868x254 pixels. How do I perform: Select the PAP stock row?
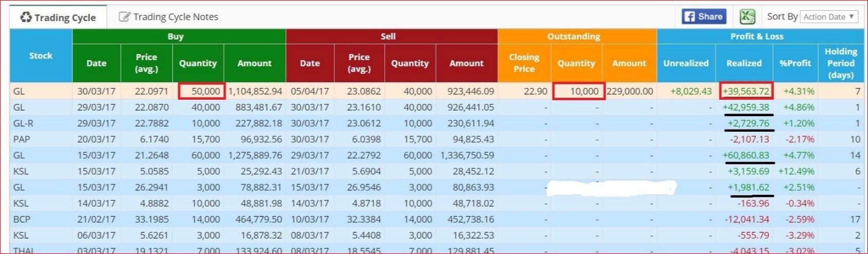click(x=437, y=139)
